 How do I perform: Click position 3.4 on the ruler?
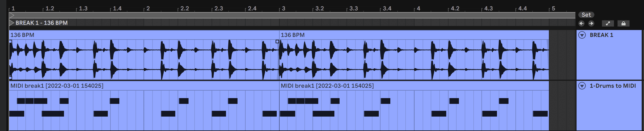387,8
